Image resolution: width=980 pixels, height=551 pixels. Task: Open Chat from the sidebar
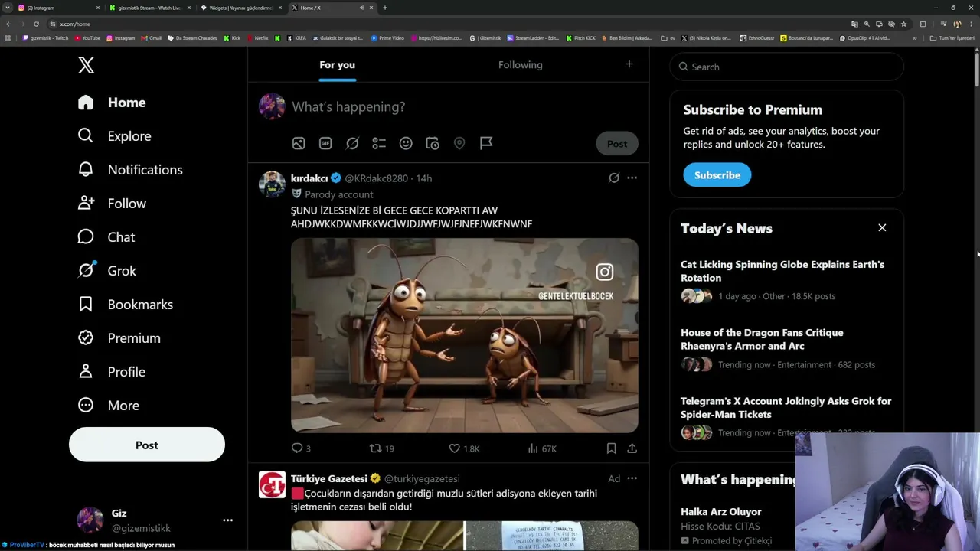click(x=106, y=237)
